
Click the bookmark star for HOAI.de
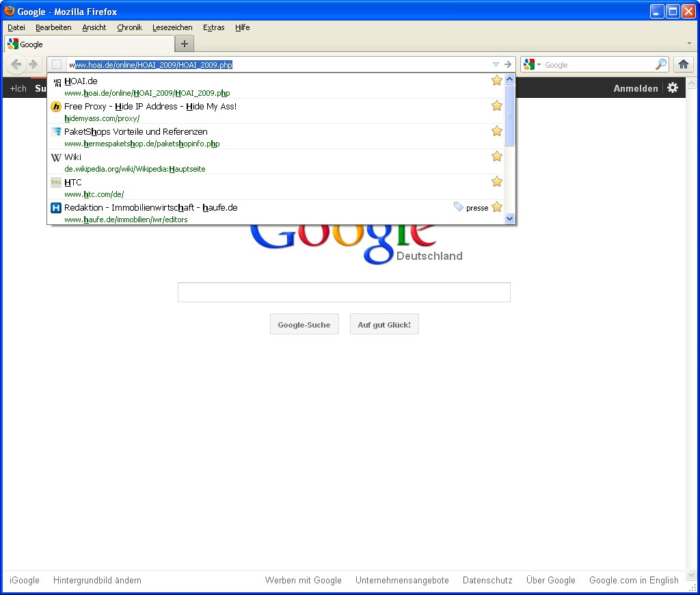point(497,81)
